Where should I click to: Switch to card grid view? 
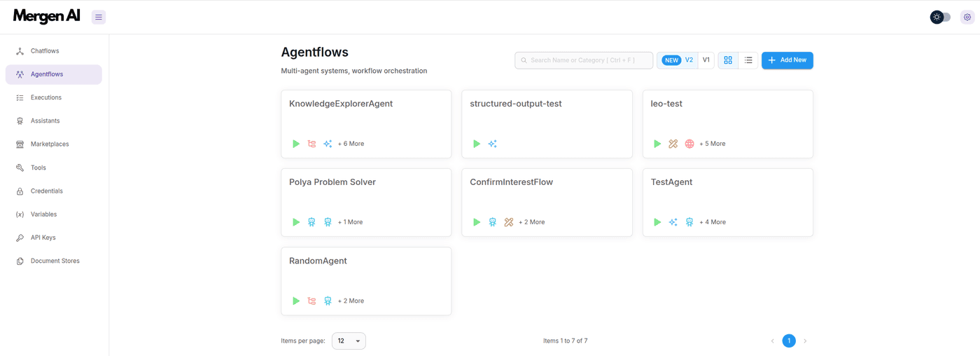(x=728, y=60)
